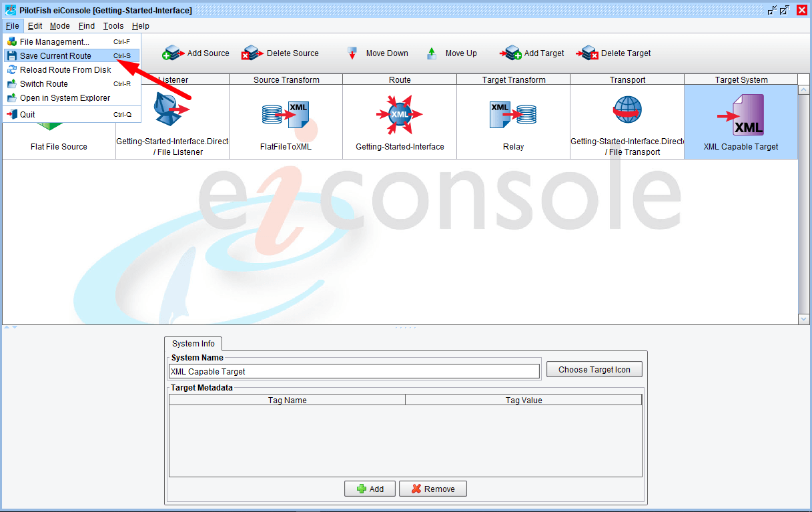Click the Target Transform Relay icon
The height and width of the screenshot is (512, 812).
513,115
